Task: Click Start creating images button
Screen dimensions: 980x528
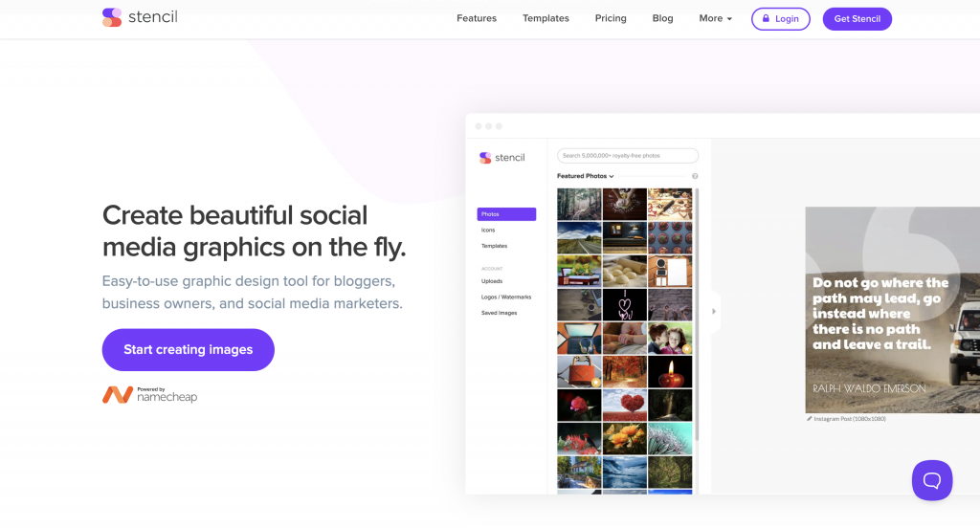Action: (x=189, y=350)
